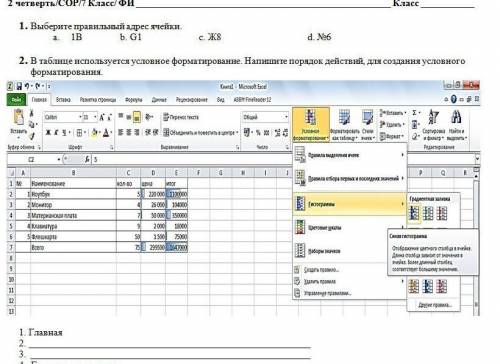The height and width of the screenshot is (364, 500).
Task: Open Format as Table (Форматировать как таблицу)
Action: (344, 125)
